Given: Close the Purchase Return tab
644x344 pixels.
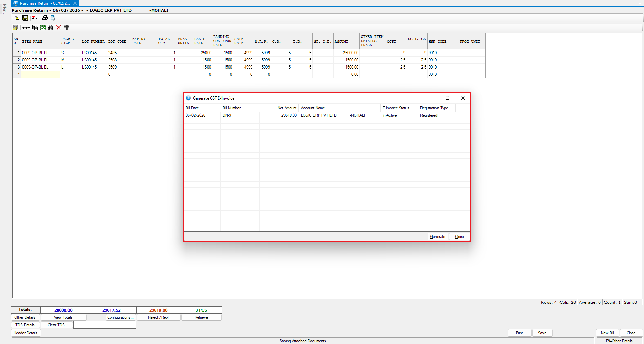Looking at the screenshot, I should coord(75,3).
